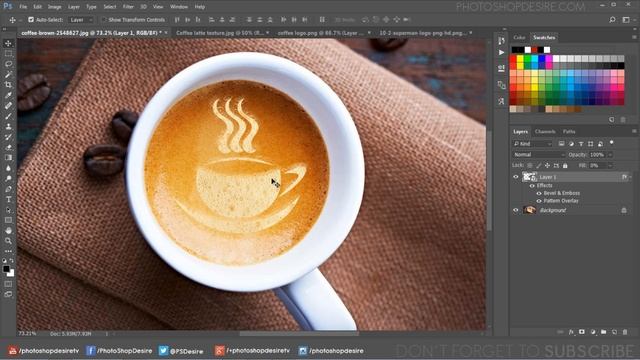The height and width of the screenshot is (360, 640).
Task: Open the Swatches panel options menu
Action: pos(634,37)
